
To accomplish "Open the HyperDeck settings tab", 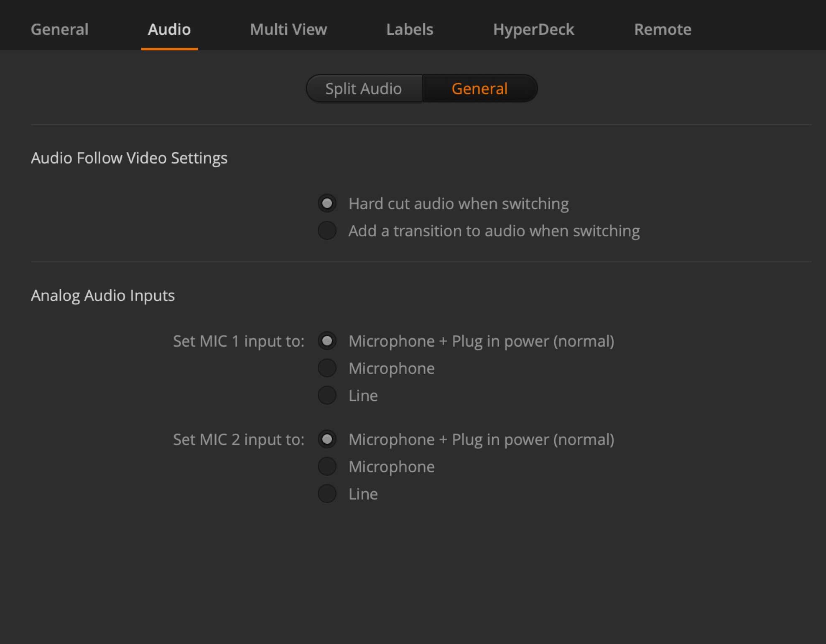I will pos(534,29).
